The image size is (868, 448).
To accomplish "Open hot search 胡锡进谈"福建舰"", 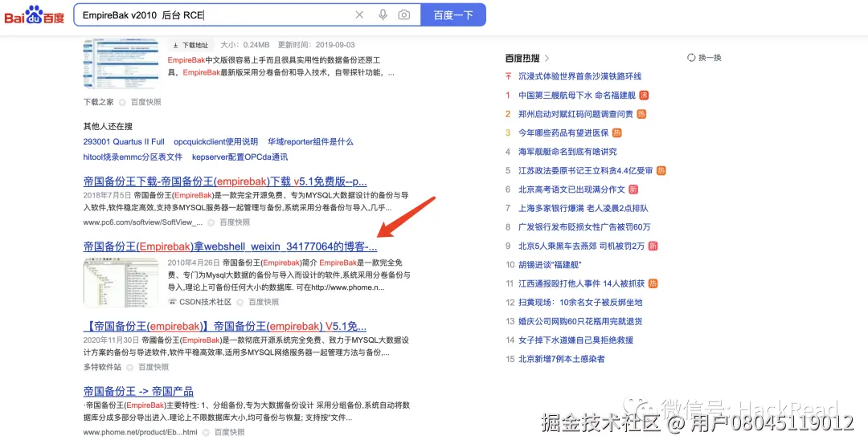I will [x=550, y=264].
